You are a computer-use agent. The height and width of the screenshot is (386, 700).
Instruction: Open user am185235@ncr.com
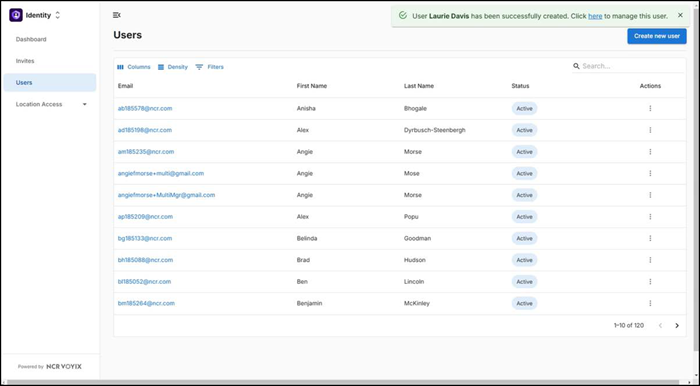(146, 152)
